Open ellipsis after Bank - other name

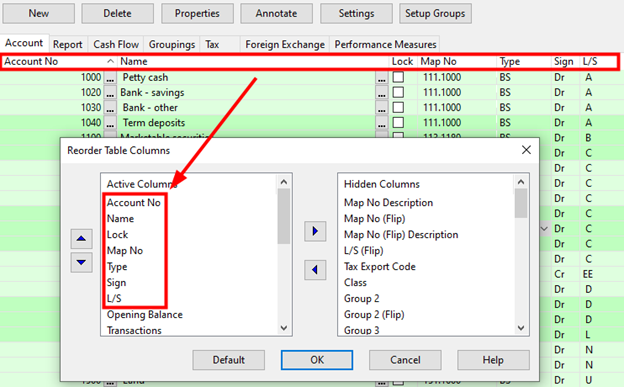pos(382,108)
